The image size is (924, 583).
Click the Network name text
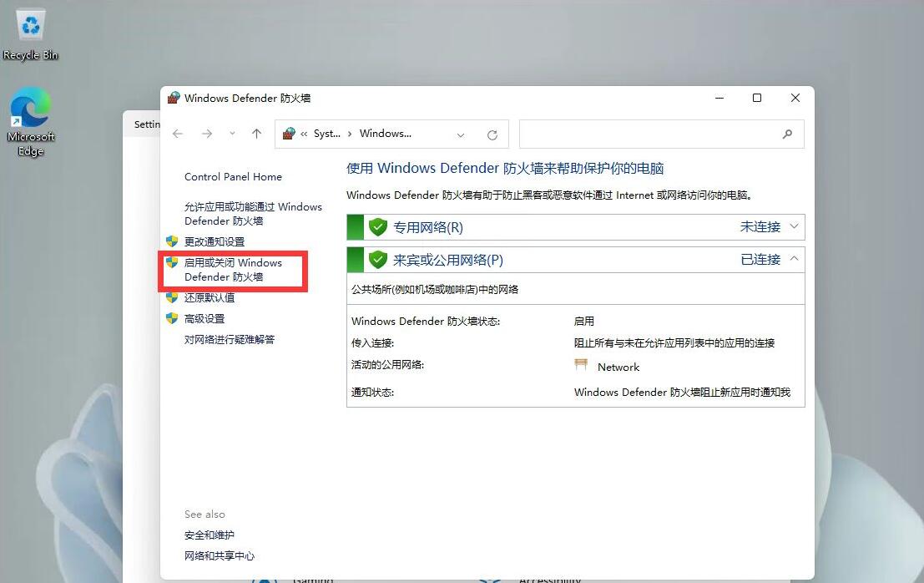coord(619,368)
